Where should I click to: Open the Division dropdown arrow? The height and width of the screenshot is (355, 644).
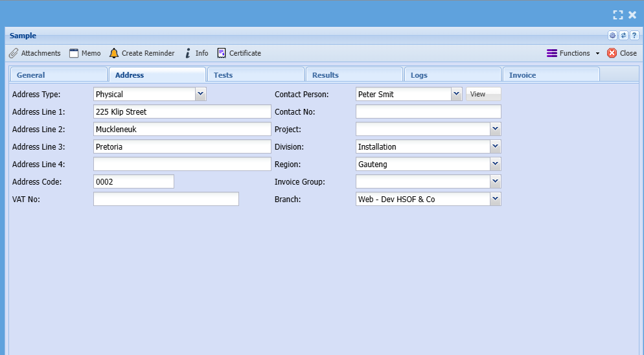496,146
